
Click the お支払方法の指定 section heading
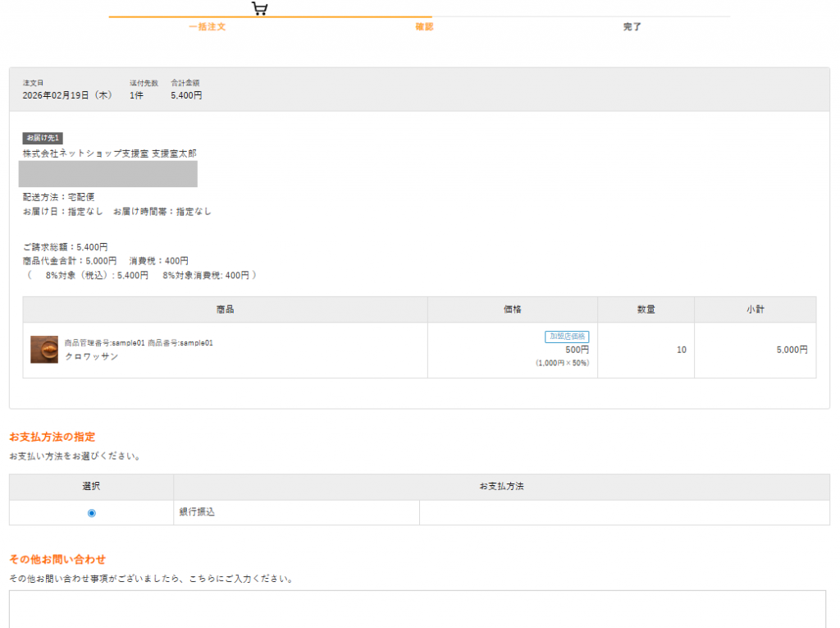(x=57, y=437)
